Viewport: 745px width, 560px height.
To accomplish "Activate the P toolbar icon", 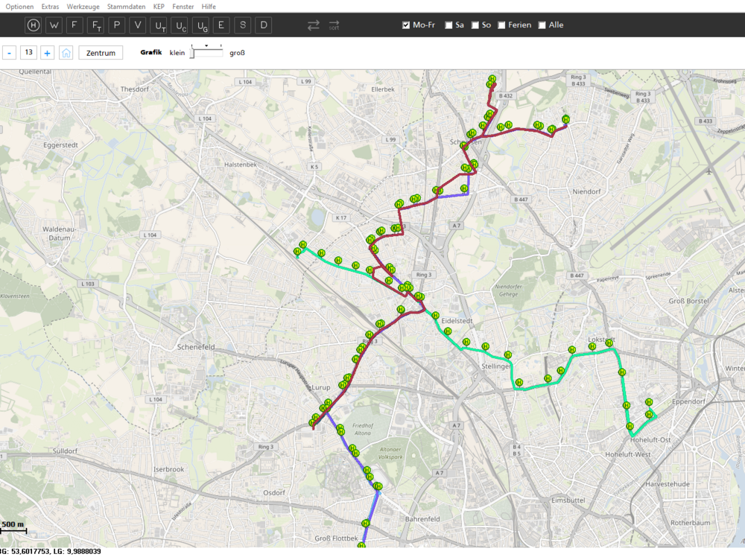I will point(117,25).
